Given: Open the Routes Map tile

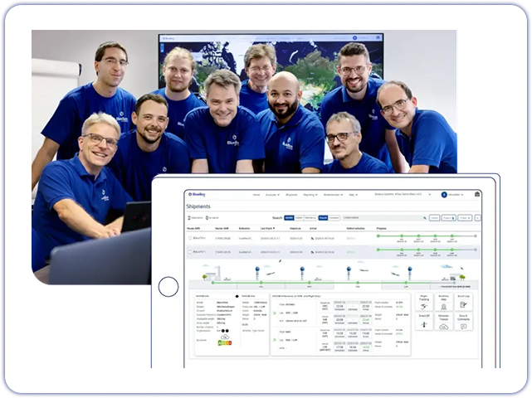Looking at the screenshot, I should 443,303.
